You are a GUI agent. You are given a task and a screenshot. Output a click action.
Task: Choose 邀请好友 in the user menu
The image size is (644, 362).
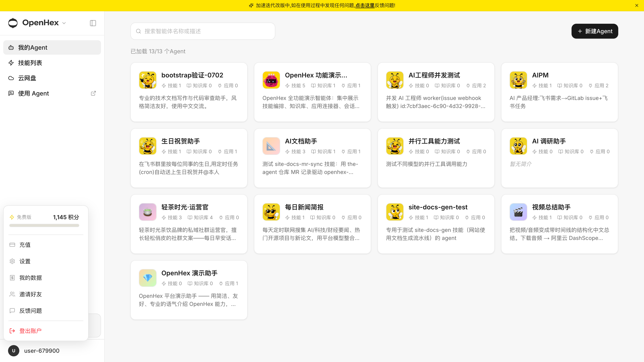coord(46,294)
